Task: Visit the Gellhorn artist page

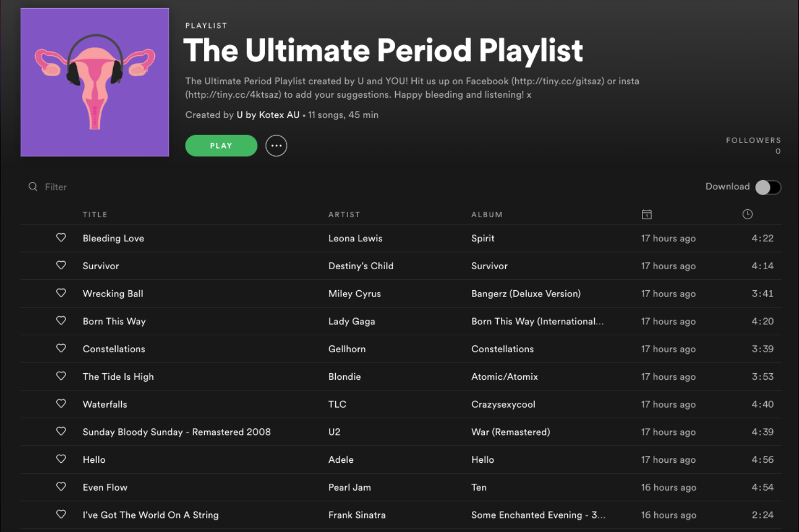Action: [347, 349]
